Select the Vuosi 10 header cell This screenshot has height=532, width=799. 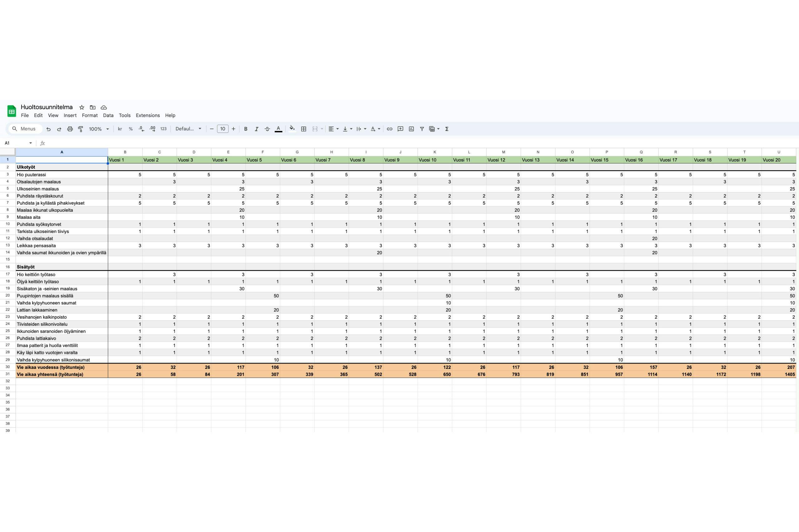(x=435, y=160)
